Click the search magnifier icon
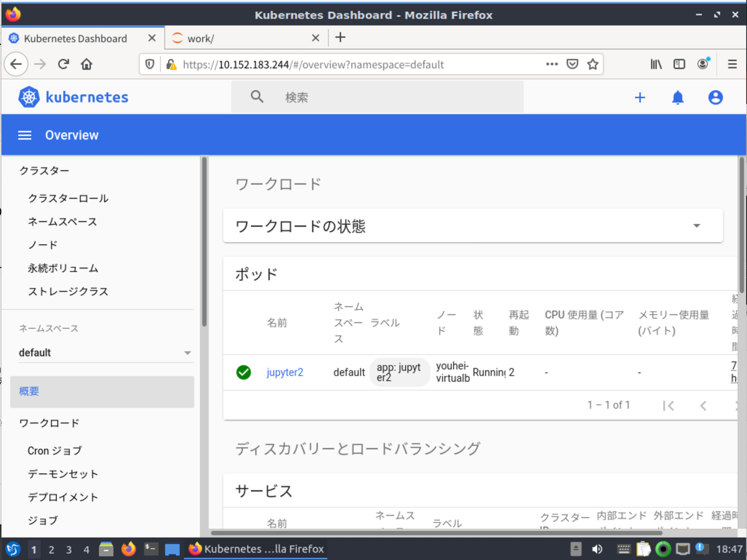747x560 pixels. coord(258,96)
